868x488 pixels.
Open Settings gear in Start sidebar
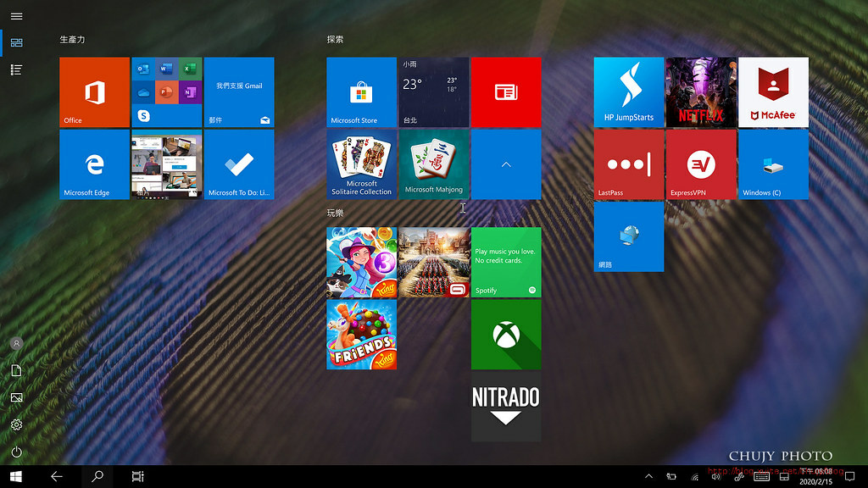17,425
